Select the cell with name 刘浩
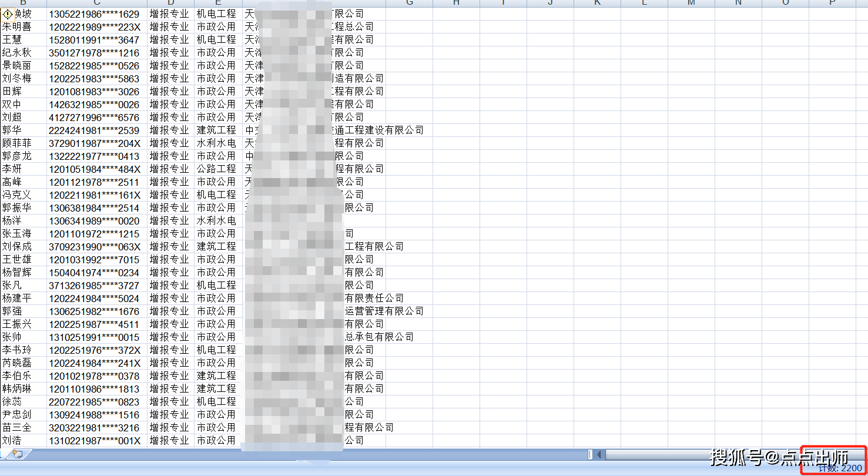The height and width of the screenshot is (476, 868). pos(24,440)
